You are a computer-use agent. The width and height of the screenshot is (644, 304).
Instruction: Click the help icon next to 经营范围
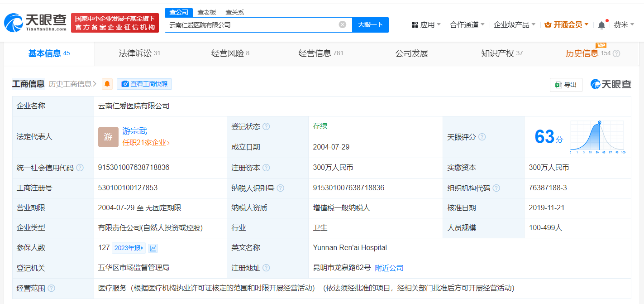click(x=51, y=288)
